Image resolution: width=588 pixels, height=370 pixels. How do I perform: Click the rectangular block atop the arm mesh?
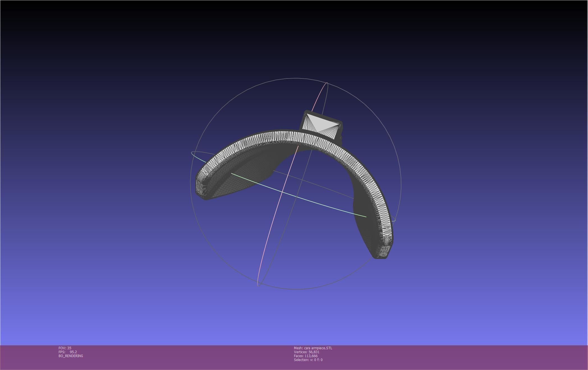point(321,125)
